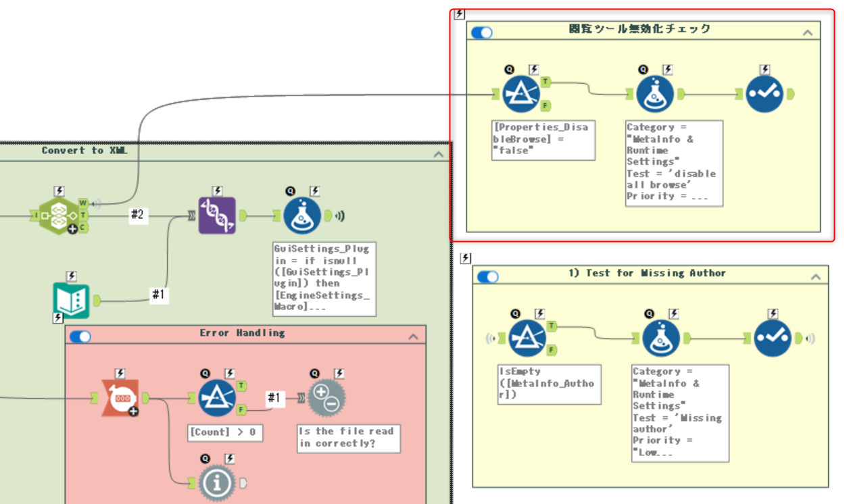The width and height of the screenshot is (849, 504).
Task: Select Filter tool in Test for Missing Author
Action: pyautogui.click(x=527, y=338)
